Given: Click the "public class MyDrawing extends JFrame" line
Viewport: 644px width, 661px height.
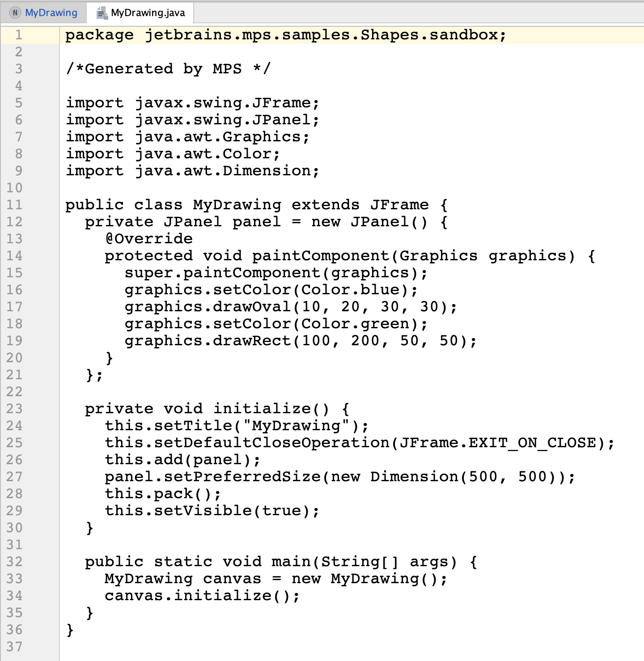Looking at the screenshot, I should [257, 205].
